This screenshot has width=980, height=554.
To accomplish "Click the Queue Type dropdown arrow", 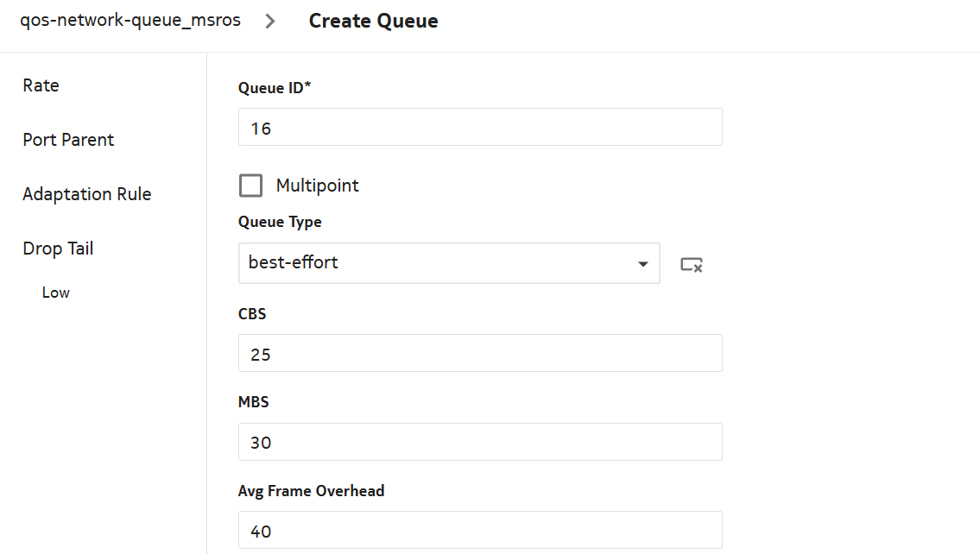I will pos(642,264).
